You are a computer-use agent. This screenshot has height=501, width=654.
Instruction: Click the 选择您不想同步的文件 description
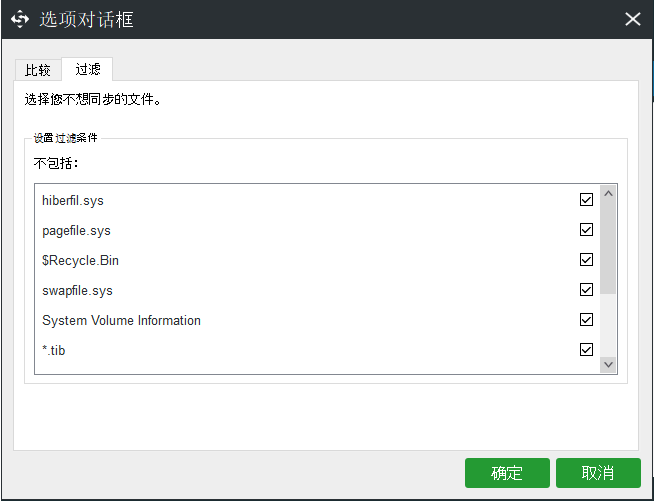93,100
